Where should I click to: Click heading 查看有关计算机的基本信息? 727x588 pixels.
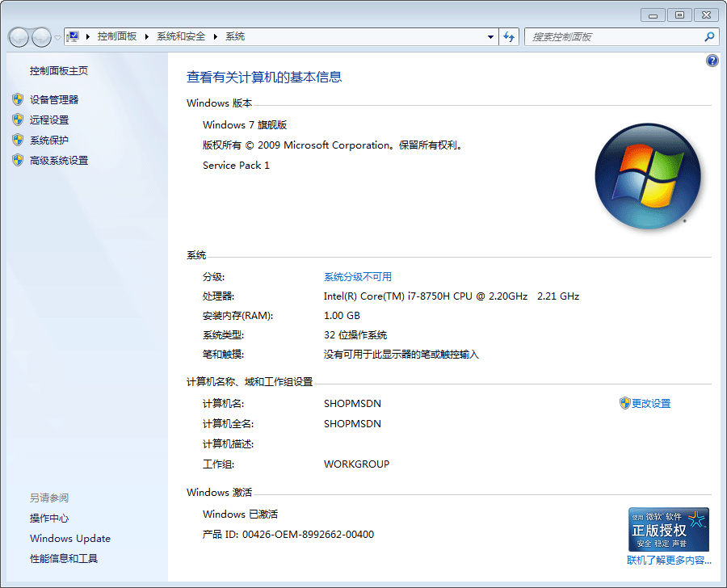264,77
